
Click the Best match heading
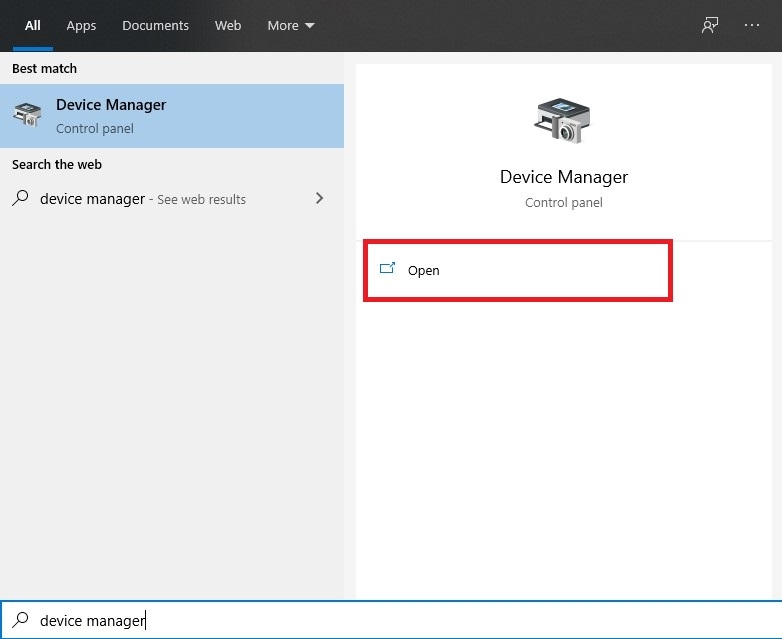pos(44,68)
